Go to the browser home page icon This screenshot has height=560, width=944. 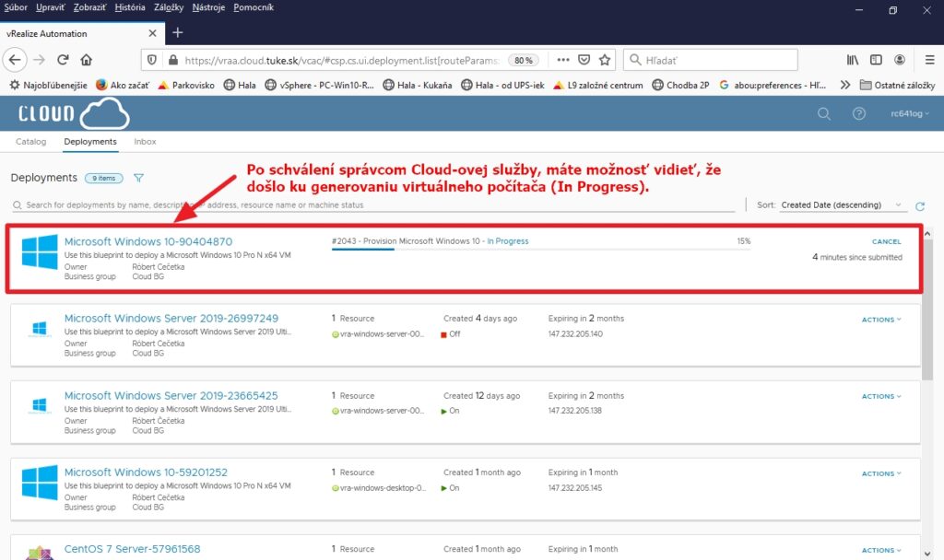tap(87, 60)
